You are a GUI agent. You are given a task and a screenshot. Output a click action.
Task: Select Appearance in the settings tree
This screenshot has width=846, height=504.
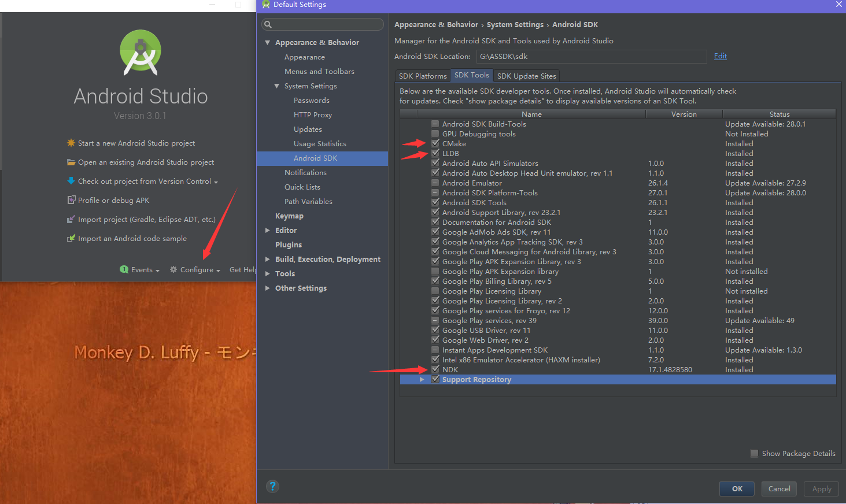(305, 57)
